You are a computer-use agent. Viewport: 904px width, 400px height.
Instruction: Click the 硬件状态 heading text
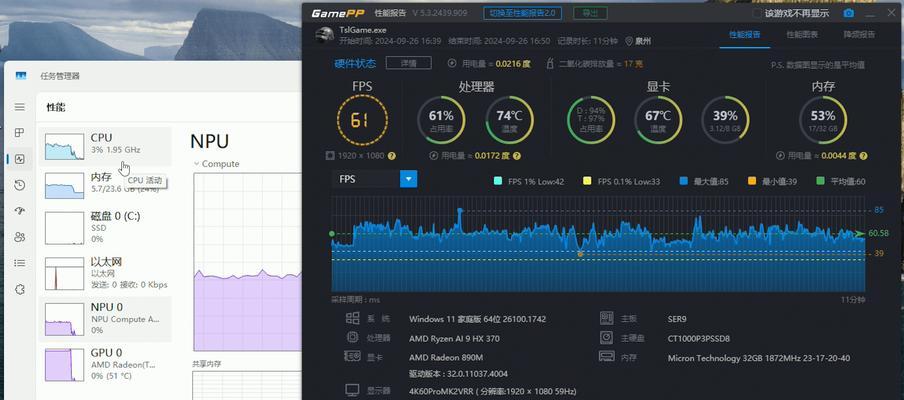click(355, 63)
